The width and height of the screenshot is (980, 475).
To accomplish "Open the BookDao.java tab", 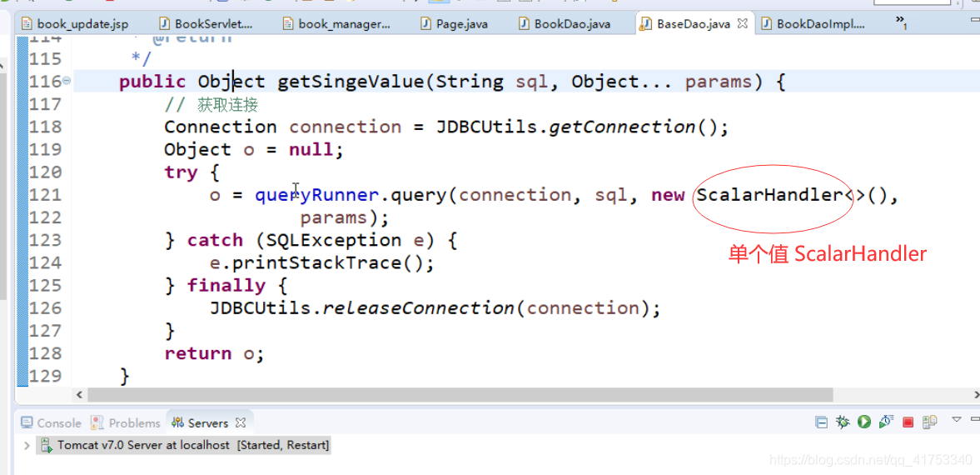I will point(565,24).
